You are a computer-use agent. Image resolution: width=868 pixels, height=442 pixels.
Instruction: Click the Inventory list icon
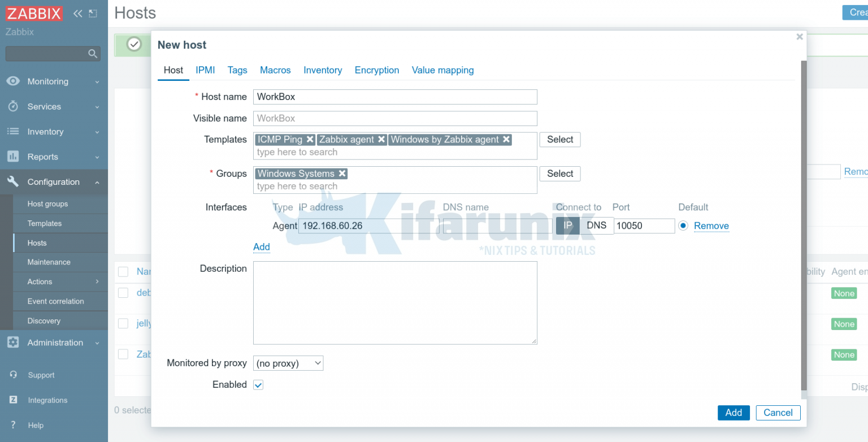pyautogui.click(x=12, y=131)
